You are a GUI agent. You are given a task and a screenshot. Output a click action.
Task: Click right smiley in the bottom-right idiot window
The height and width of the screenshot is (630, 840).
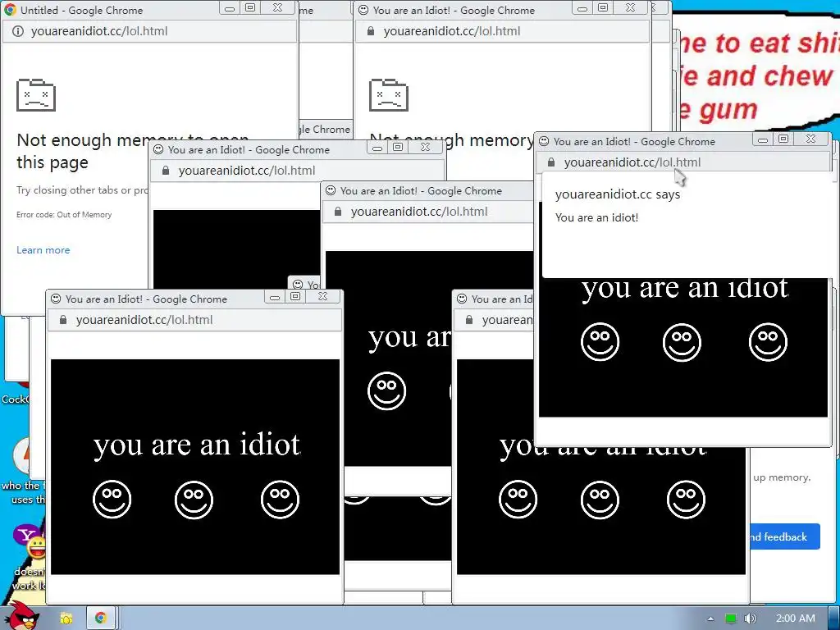686,500
